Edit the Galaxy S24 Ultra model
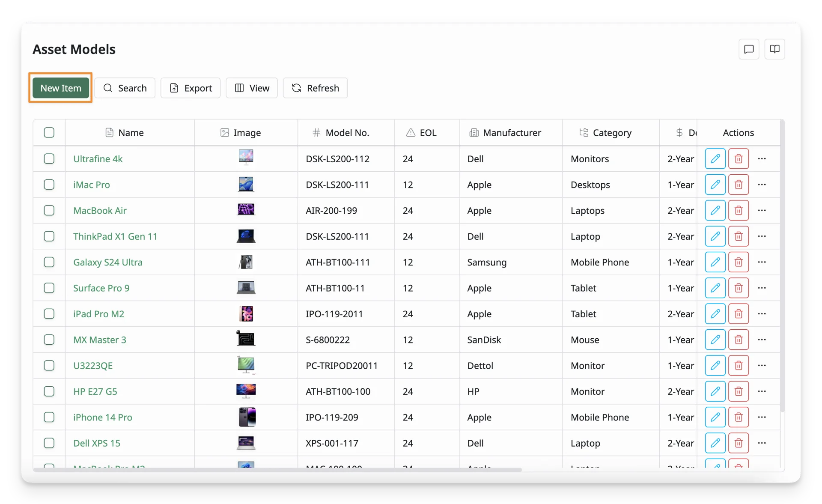The image size is (822, 504). click(x=715, y=262)
